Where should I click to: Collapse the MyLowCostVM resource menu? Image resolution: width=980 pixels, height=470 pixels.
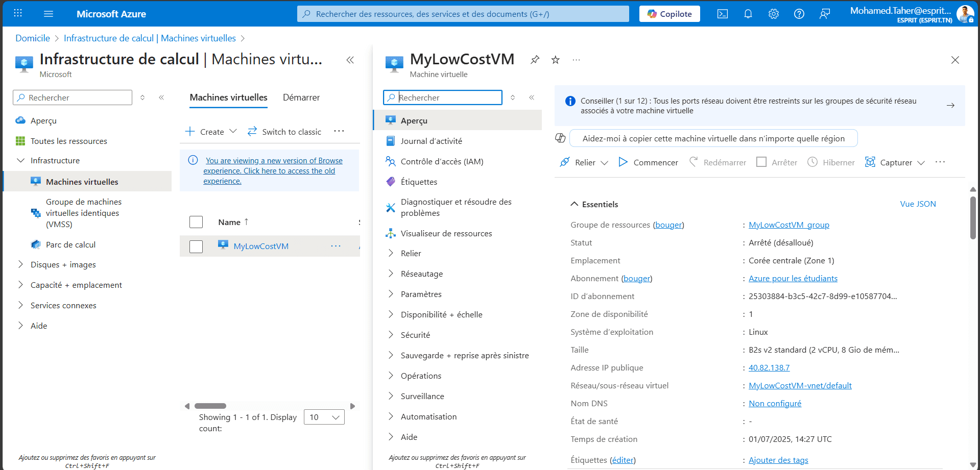(532, 97)
